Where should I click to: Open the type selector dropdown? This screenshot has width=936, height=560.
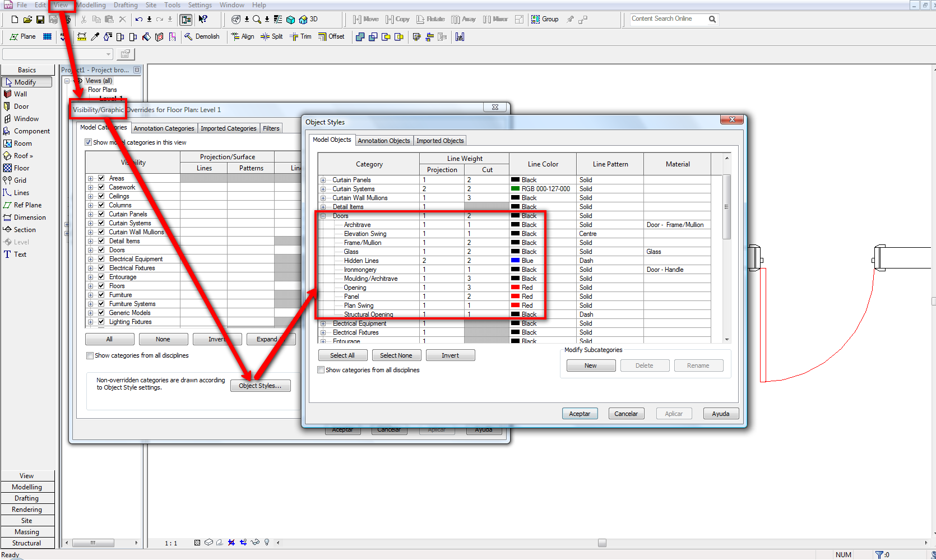[x=109, y=54]
